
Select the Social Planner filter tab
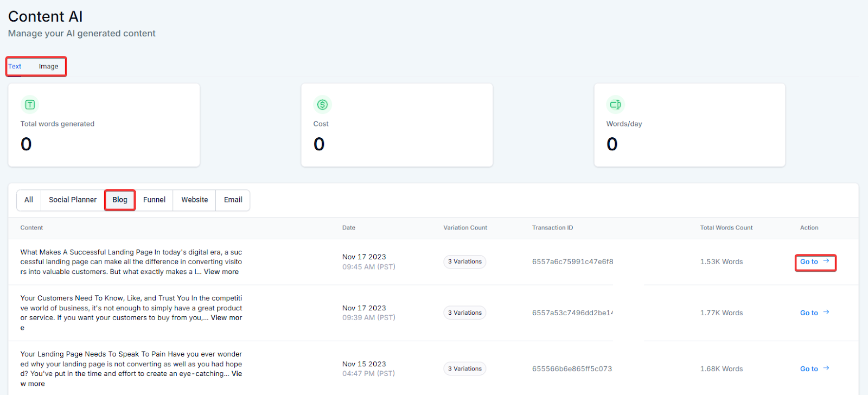point(73,200)
